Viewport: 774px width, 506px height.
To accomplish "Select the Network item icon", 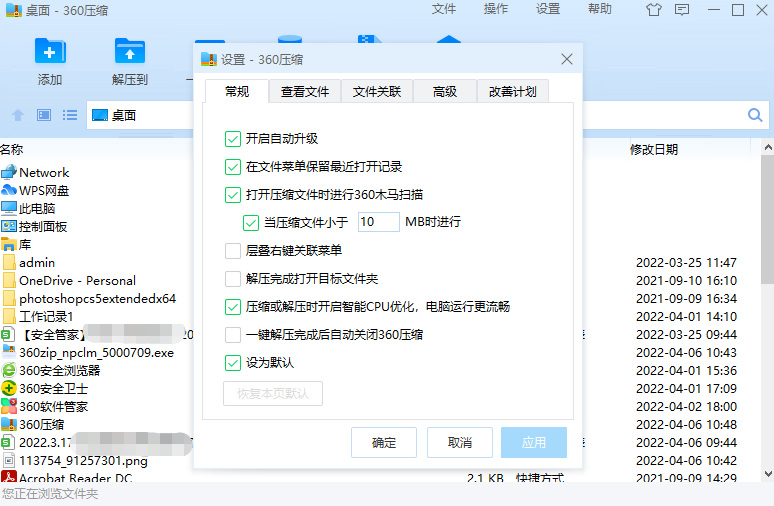I will [x=9, y=172].
